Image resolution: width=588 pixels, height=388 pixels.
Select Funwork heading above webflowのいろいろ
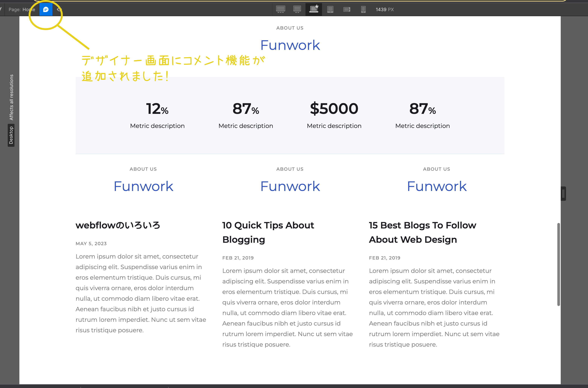tap(143, 186)
